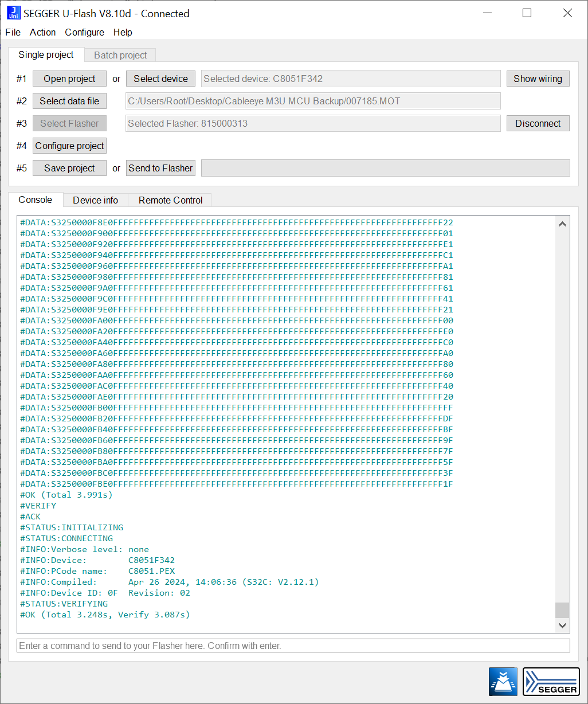This screenshot has width=588, height=704.
Task: Click the '#DATA:S3250000FBE0' console line
Action: click(237, 484)
